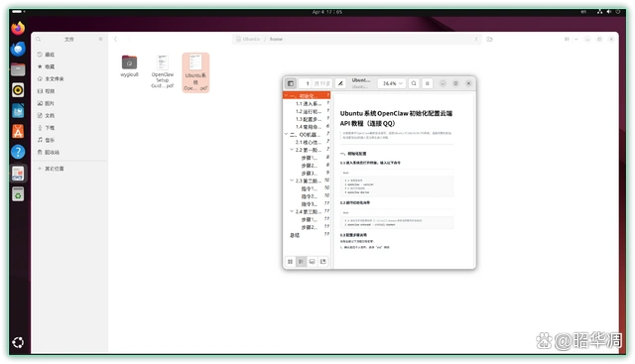Click the page number field showing 1
This screenshot has width=635, height=364.
tap(307, 83)
